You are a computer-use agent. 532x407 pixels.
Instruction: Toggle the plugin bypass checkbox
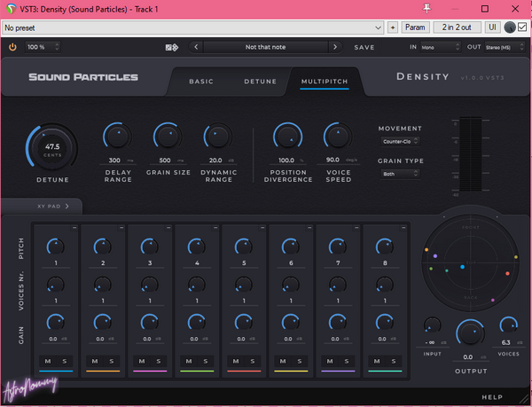523,27
